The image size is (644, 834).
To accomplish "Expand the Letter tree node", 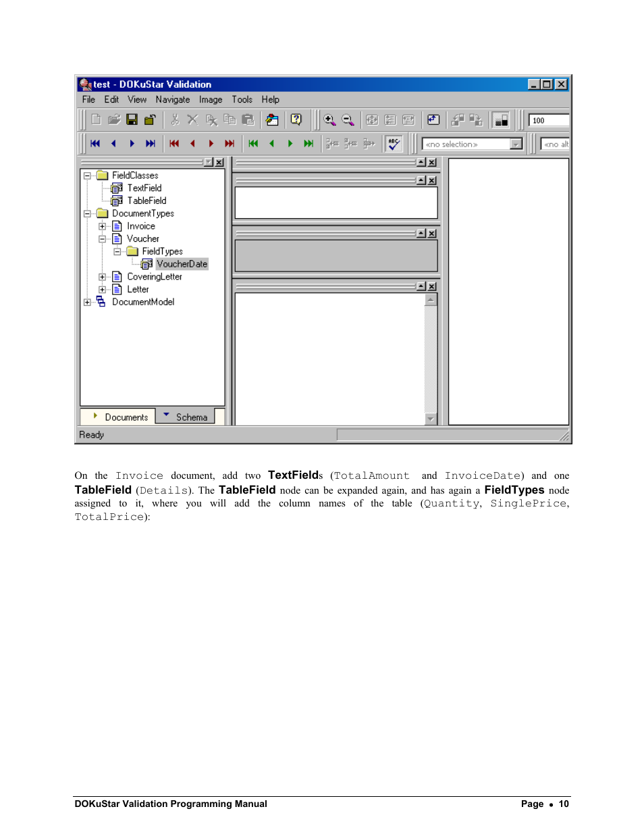I will [102, 290].
